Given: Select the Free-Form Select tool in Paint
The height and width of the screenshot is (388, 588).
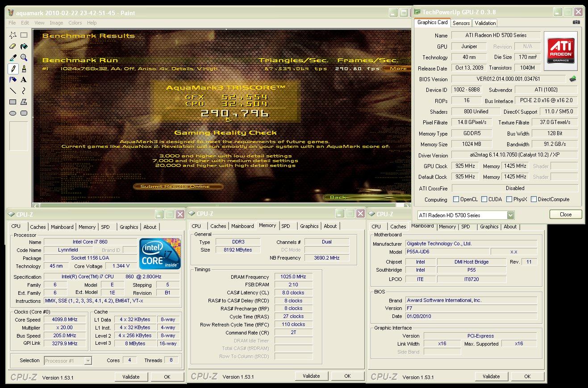Looking at the screenshot, I should point(13,35).
